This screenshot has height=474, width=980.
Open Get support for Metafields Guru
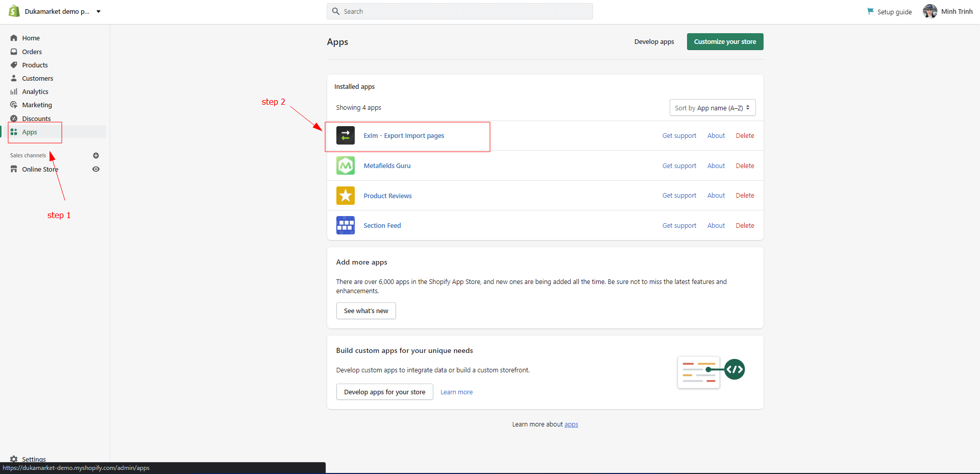[679, 166]
